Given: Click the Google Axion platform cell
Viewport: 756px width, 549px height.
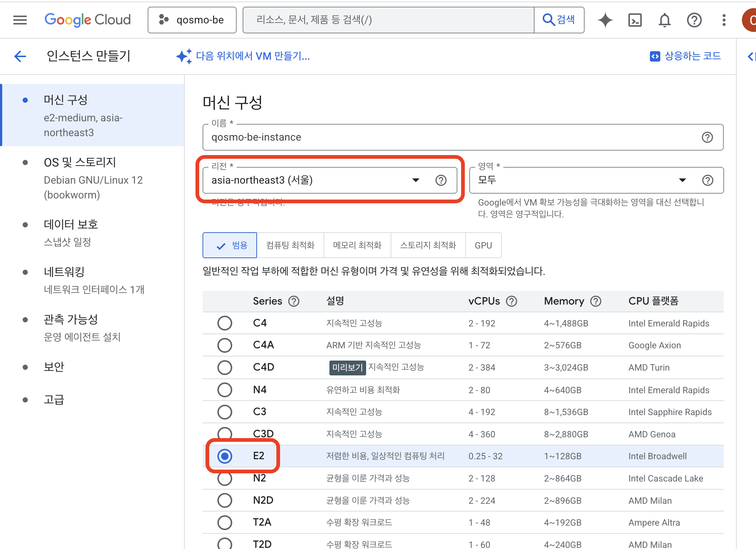Looking at the screenshot, I should (x=655, y=345).
